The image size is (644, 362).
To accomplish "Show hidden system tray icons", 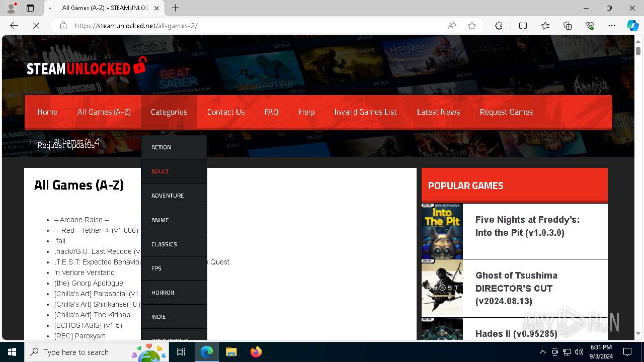I will 542,352.
